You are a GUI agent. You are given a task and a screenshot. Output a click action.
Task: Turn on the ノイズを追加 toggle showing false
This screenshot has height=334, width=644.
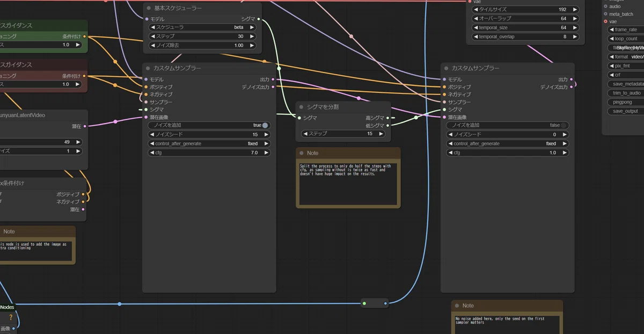coord(563,125)
